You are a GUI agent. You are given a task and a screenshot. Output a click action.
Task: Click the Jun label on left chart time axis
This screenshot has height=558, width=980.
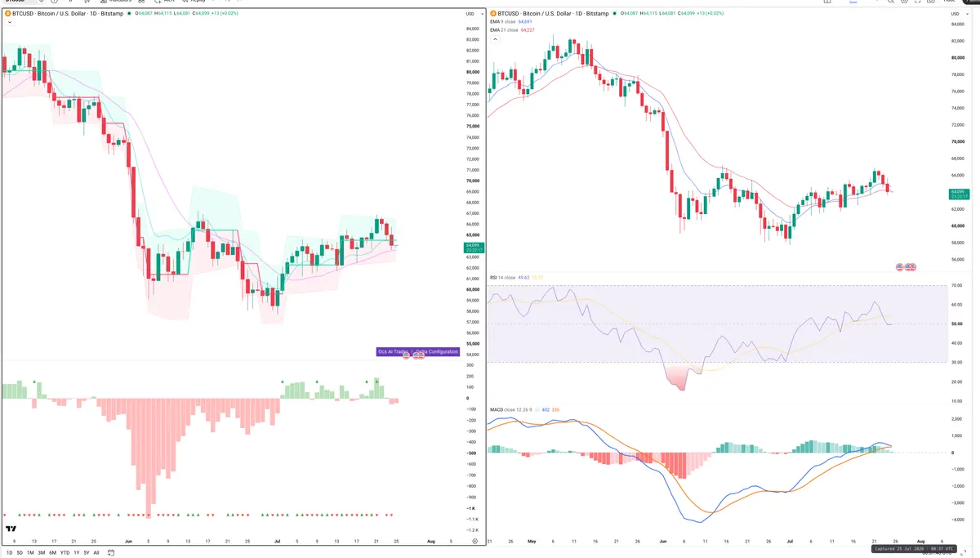tap(128, 541)
